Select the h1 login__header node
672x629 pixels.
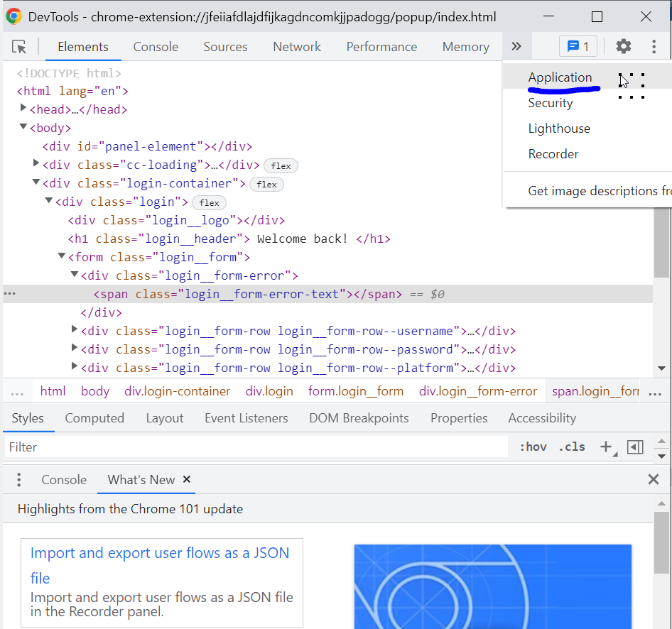tap(229, 239)
